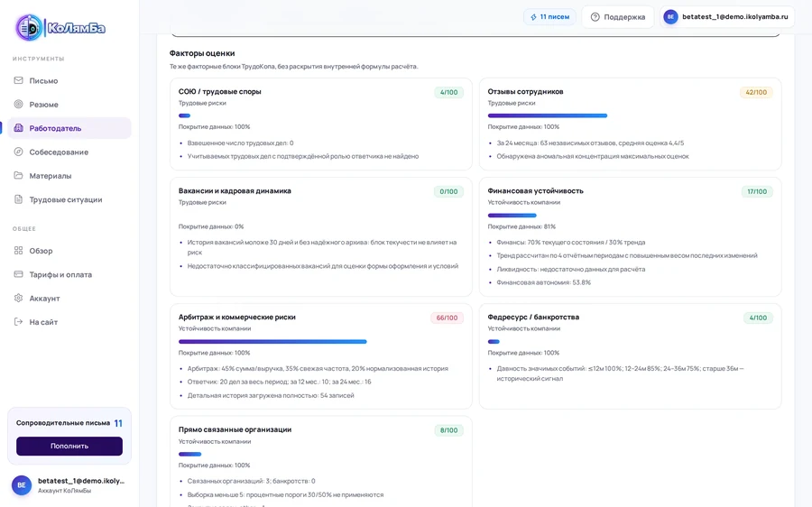Click the text Покрытие данных: 0%
Screen dimensions: 812x507
(211, 226)
